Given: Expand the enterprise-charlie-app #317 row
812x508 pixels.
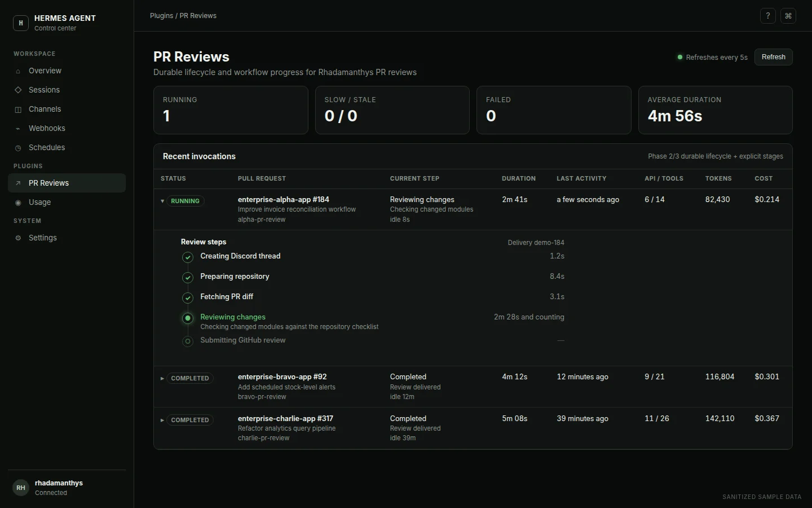Looking at the screenshot, I should tap(162, 420).
